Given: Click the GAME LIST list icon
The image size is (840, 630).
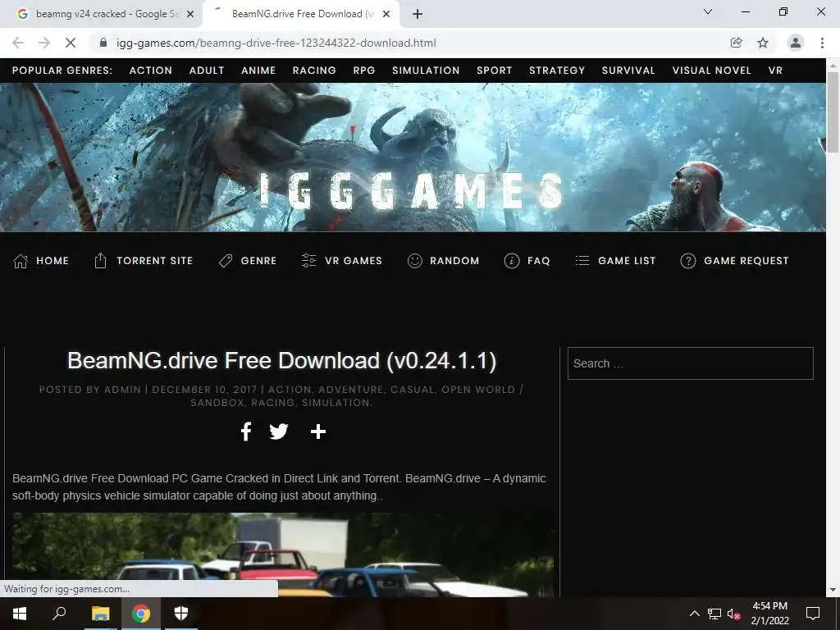Looking at the screenshot, I should [582, 261].
